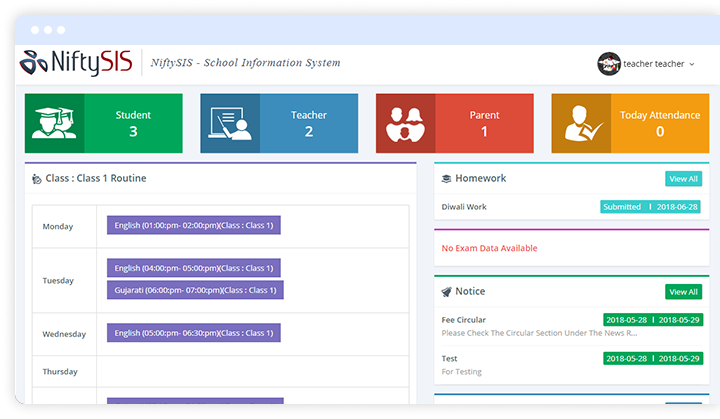This screenshot has height=419, width=720.
Task: Click the Today Attendance checkmark icon
Action: coord(581,123)
